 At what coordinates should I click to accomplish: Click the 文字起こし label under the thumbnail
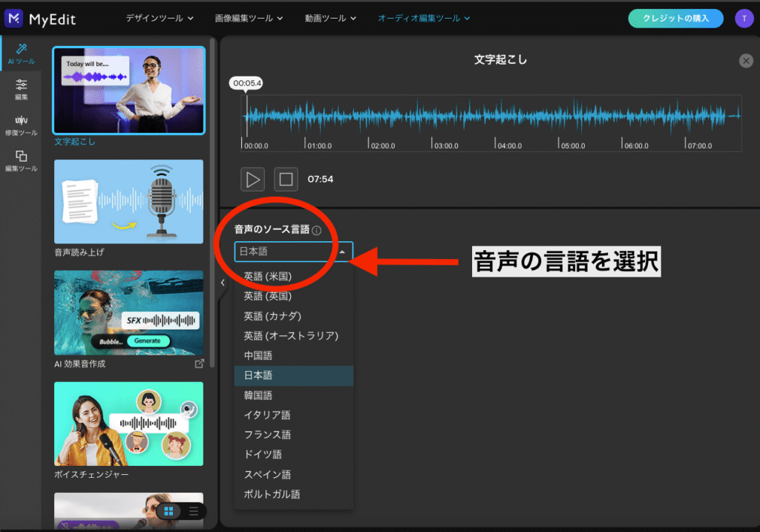[x=75, y=142]
